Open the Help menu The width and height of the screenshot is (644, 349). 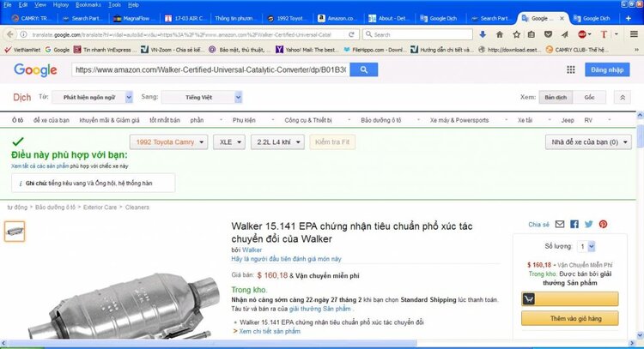click(x=133, y=5)
